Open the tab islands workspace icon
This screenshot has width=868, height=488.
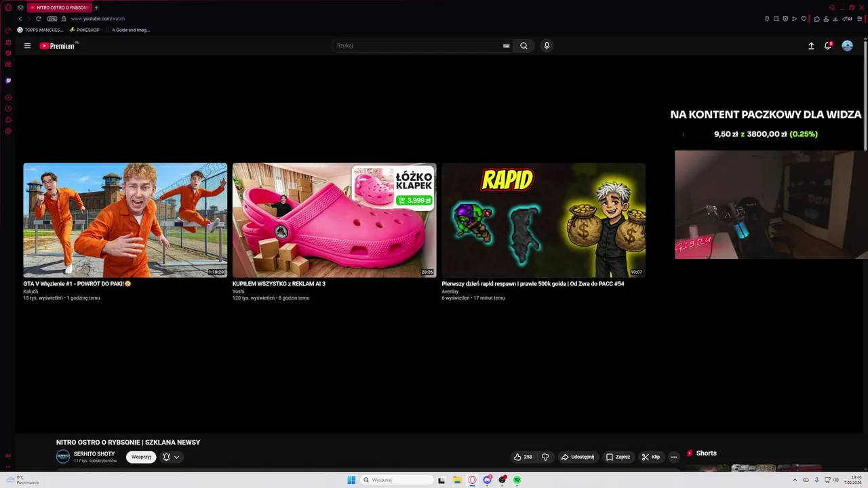(x=20, y=7)
